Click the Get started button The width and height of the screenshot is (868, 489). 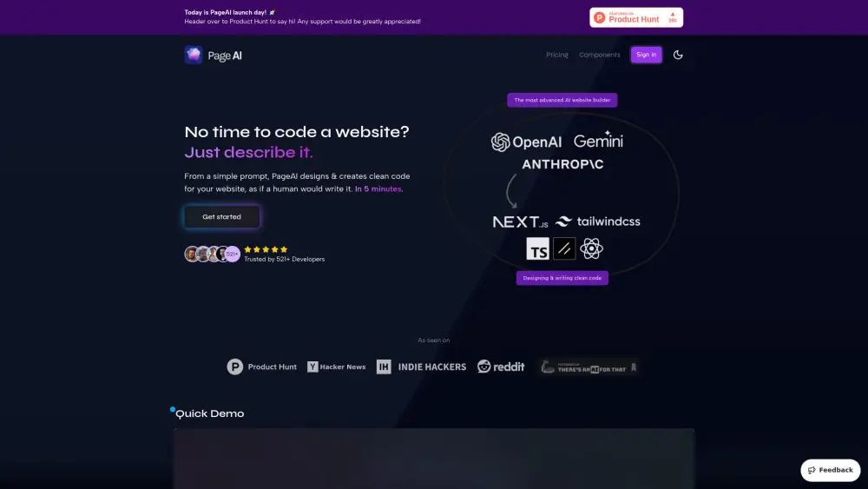pyautogui.click(x=221, y=216)
